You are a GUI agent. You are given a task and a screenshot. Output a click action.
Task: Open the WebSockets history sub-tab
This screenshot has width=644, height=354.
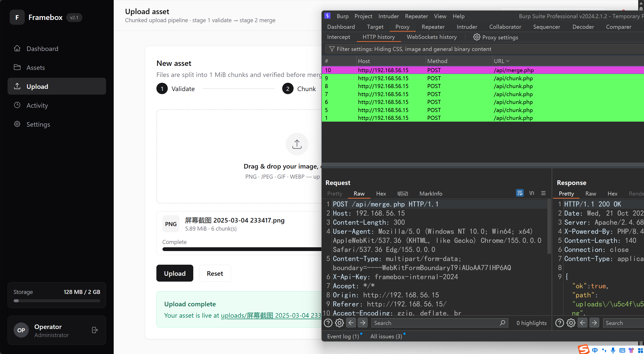pyautogui.click(x=432, y=37)
